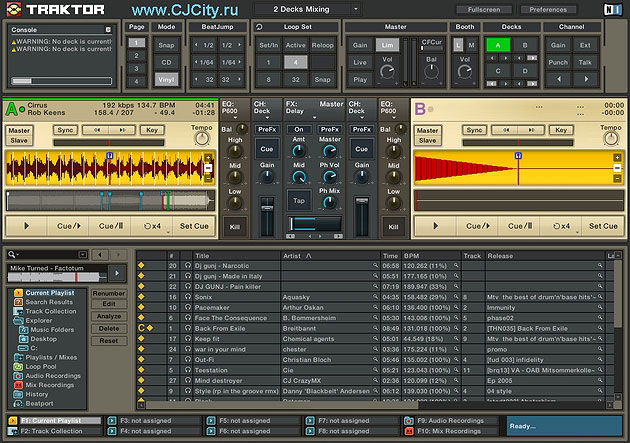Viewport: 630px width, 443px height.
Task: Switch to Fullscreen view
Action: [x=484, y=9]
